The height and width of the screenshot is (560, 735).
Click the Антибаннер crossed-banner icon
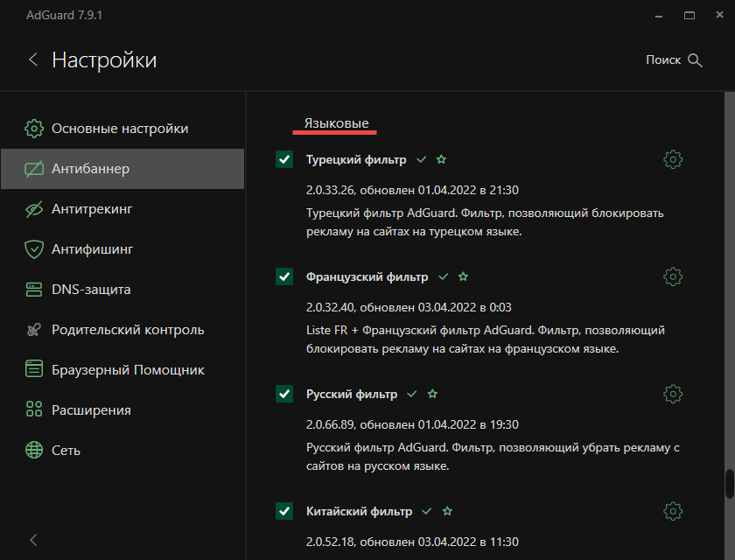pos(34,169)
